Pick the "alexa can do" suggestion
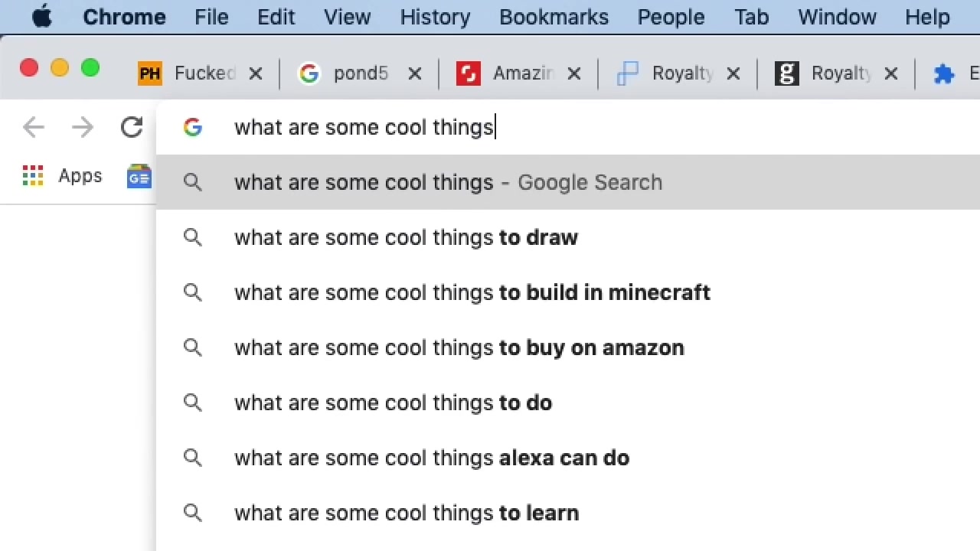The image size is (980, 551). tap(568, 458)
